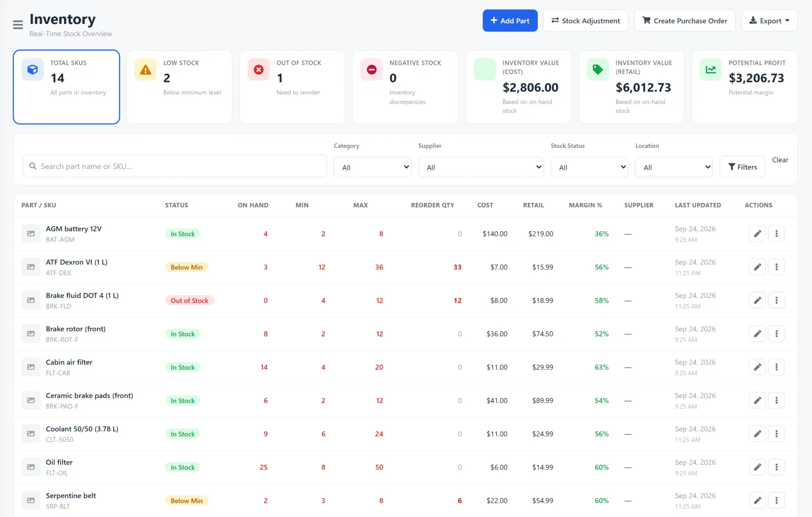Click the SKU text FLT-CAB

(x=58, y=373)
